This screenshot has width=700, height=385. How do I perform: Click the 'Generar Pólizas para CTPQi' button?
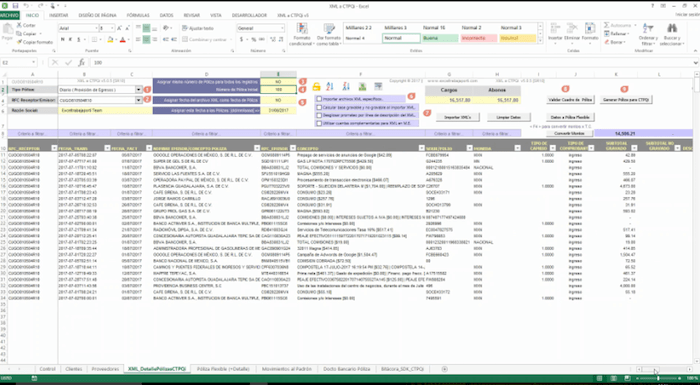pos(626,100)
